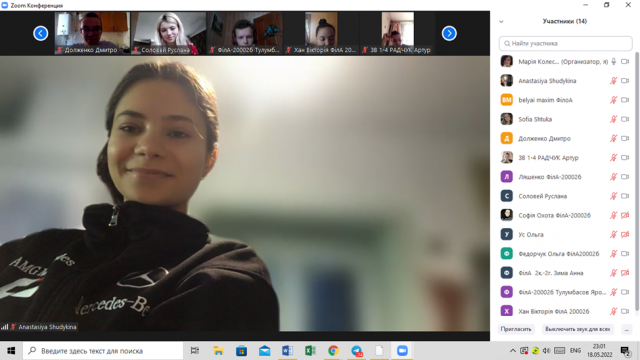The image size is (640, 360).
Task: Select Соловей Руслана video thumbnail
Action: coord(169,33)
